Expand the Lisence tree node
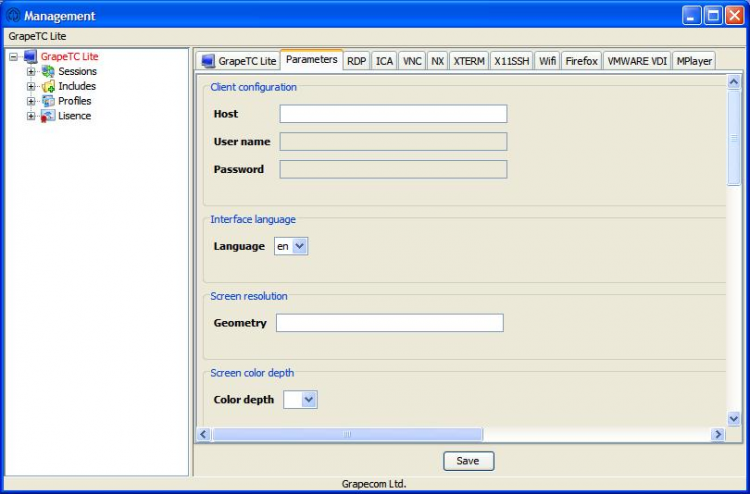Screen dimensions: 750x494 click(31, 116)
